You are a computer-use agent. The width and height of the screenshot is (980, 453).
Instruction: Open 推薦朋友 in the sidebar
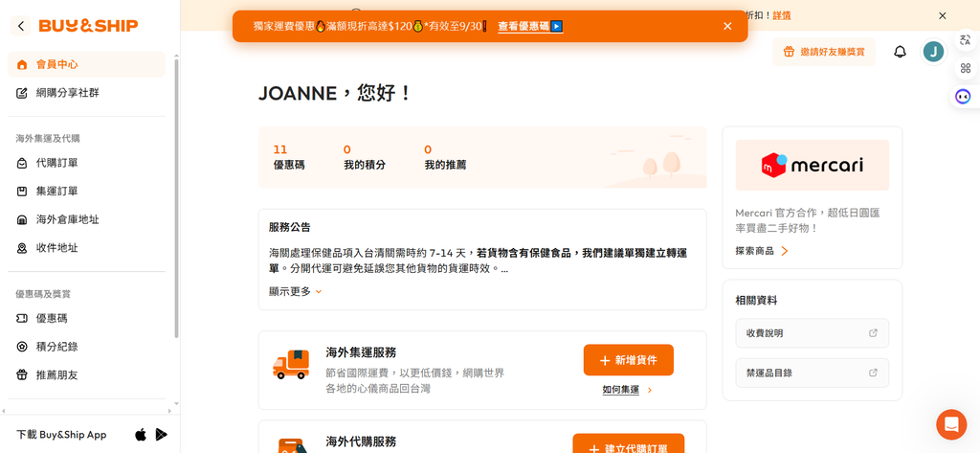coord(86,375)
